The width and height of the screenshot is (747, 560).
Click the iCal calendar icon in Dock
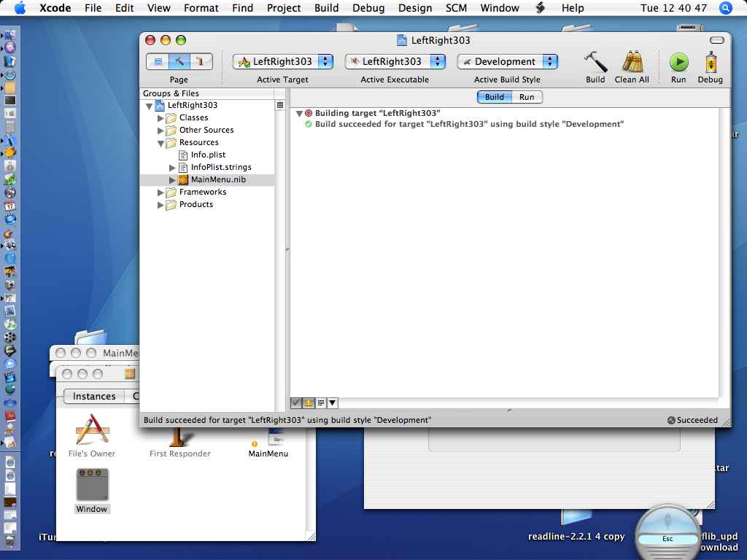point(10,206)
